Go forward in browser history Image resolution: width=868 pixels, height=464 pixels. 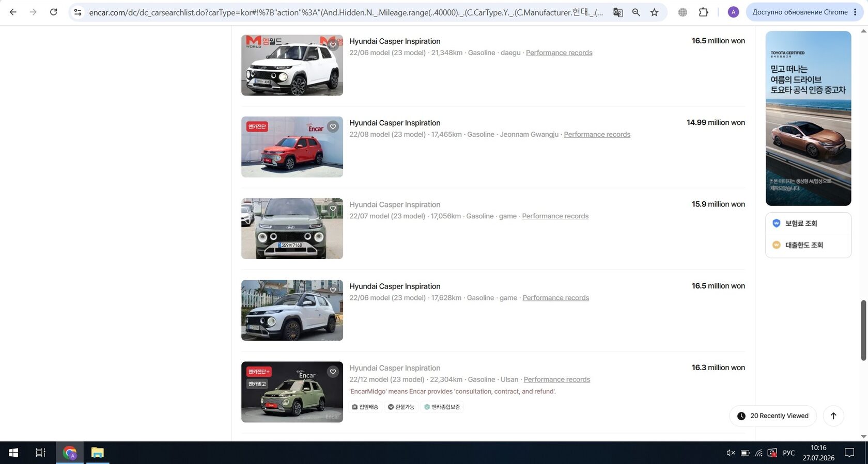click(x=33, y=12)
